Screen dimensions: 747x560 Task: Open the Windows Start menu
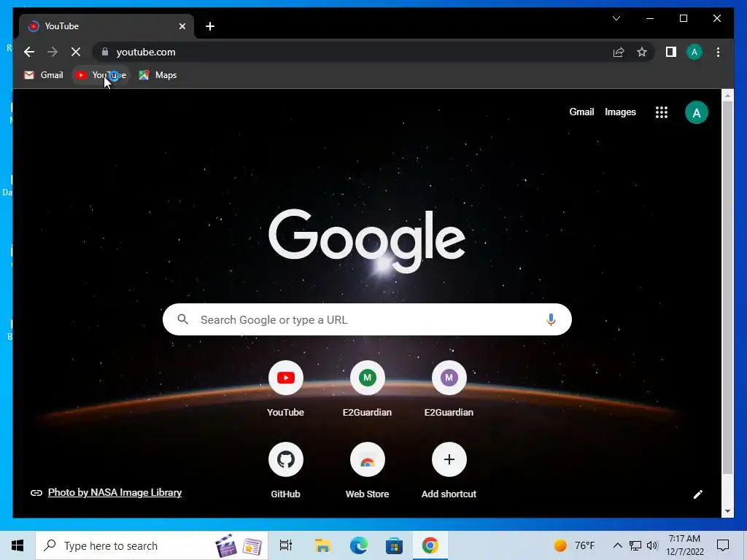point(18,545)
